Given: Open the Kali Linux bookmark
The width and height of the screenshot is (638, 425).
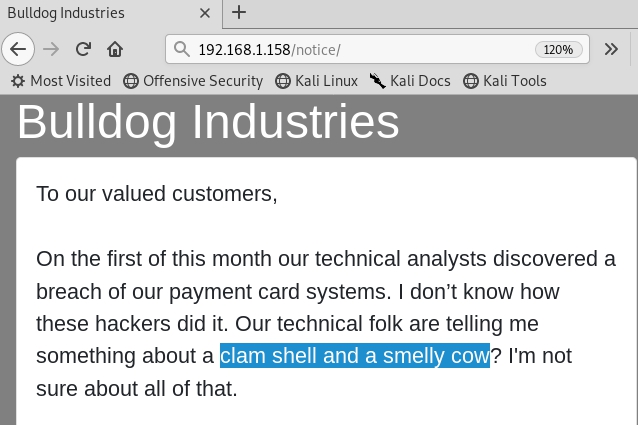Looking at the screenshot, I should click(x=317, y=81).
